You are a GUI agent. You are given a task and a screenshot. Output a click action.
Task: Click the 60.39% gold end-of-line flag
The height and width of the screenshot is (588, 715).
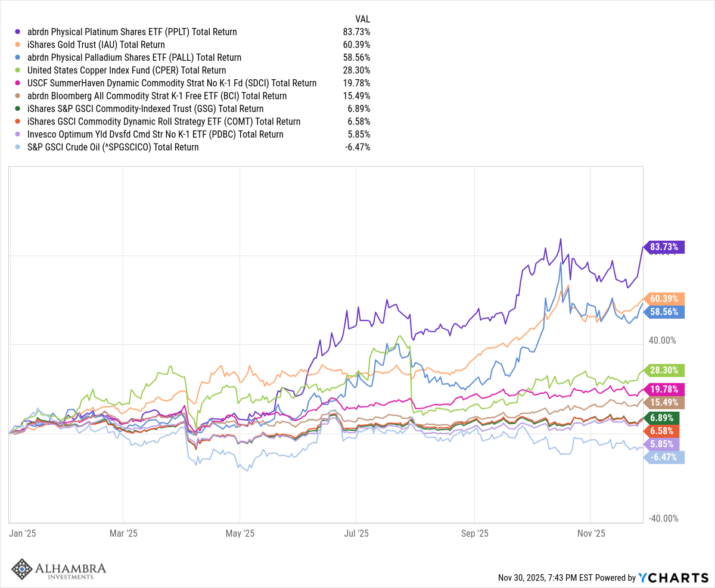pyautogui.click(x=664, y=298)
